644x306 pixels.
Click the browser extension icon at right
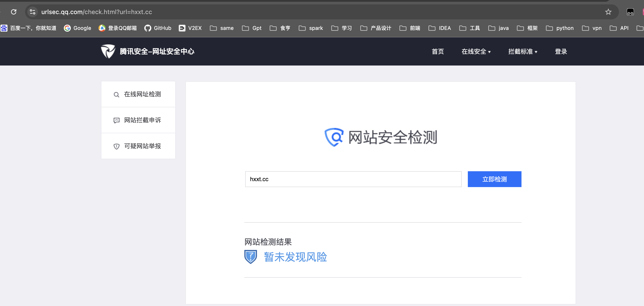[x=630, y=12]
